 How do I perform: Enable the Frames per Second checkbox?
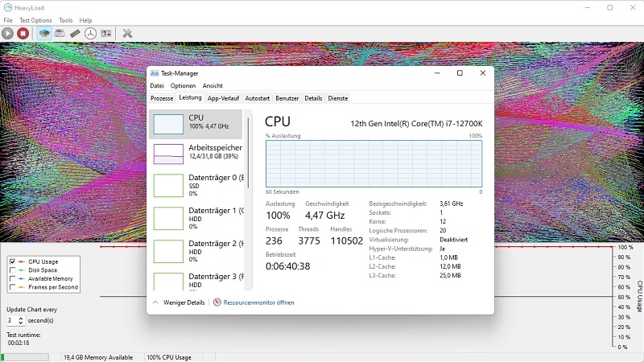[12, 287]
